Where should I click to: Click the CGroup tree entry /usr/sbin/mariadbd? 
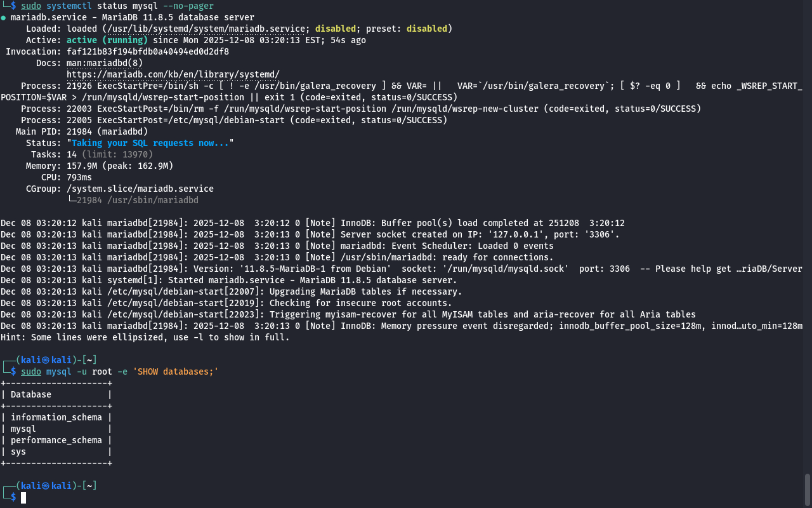click(137, 200)
